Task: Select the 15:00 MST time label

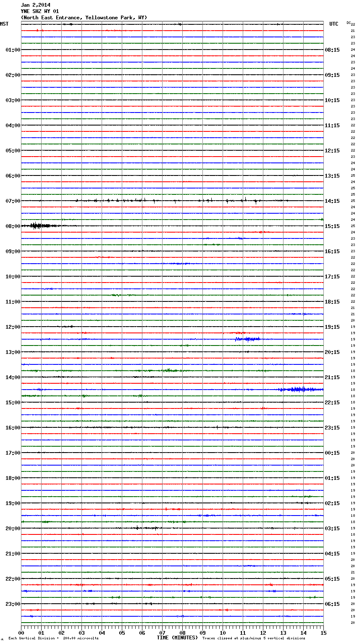Action: click(13, 403)
